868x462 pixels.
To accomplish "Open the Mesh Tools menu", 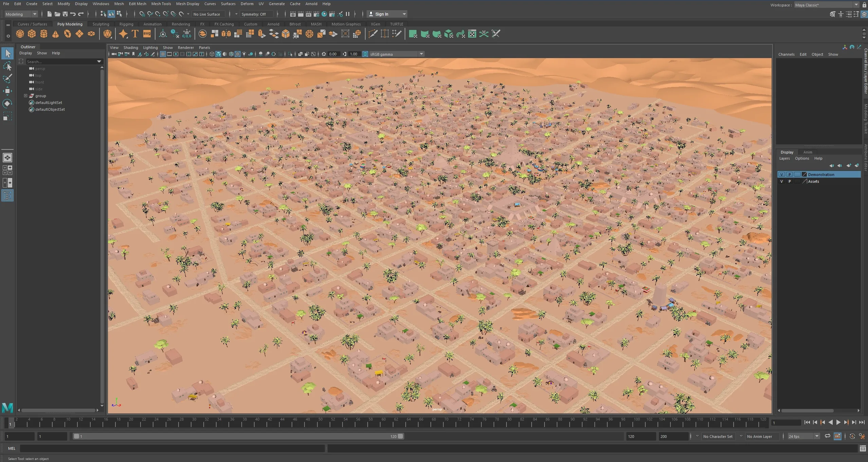I will (x=161, y=4).
